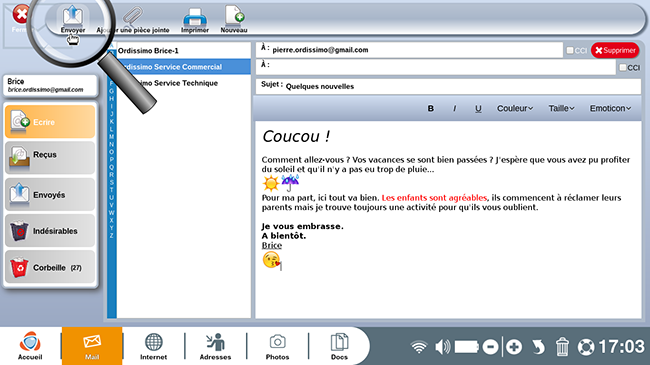Click the Sujet subject field
Viewport: 650px width, 365px height.
tap(449, 86)
